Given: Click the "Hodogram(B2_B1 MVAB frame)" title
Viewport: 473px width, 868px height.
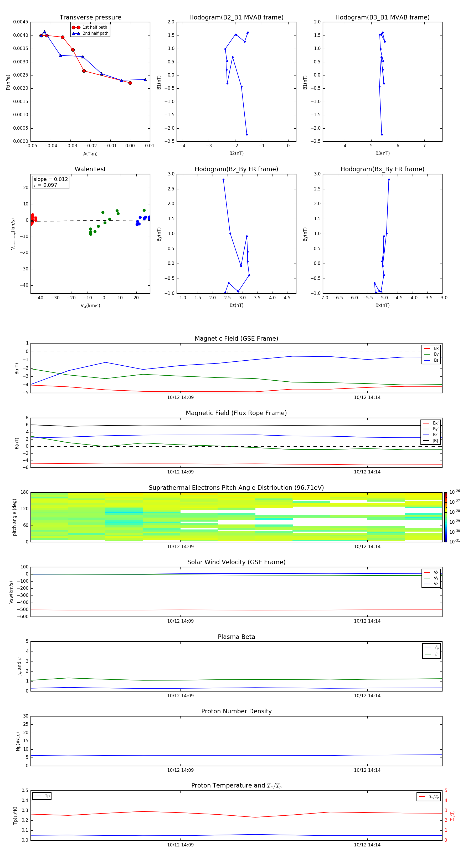Looking at the screenshot, I should coord(236,18).
